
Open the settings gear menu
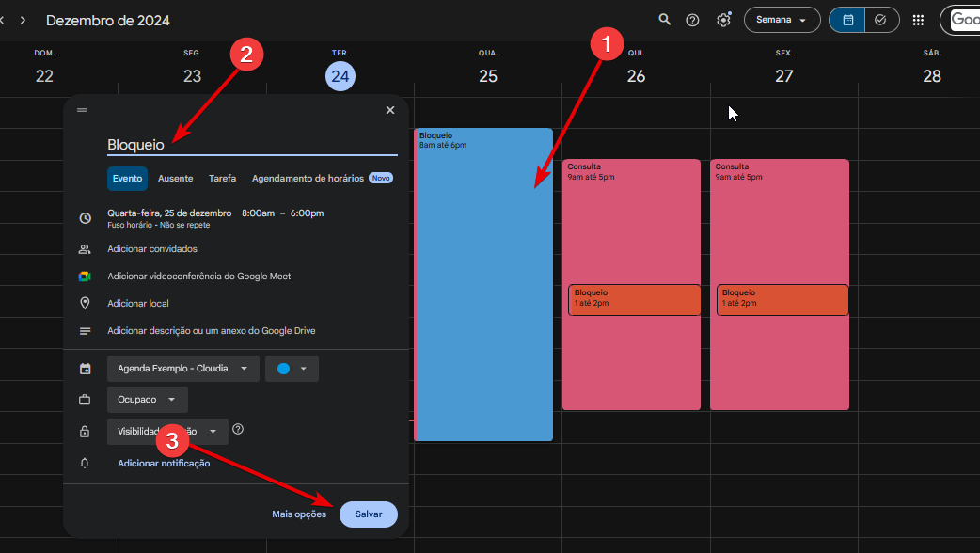click(x=723, y=20)
